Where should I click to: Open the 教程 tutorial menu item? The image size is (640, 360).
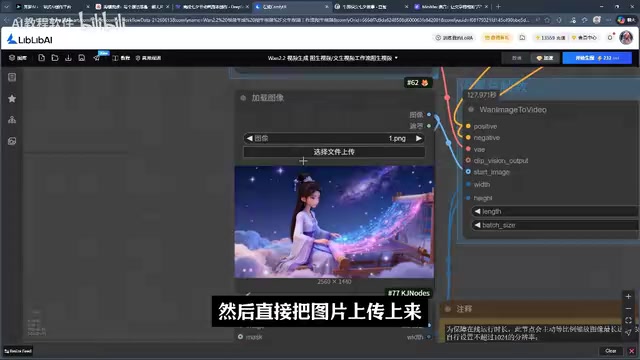click(x=121, y=58)
